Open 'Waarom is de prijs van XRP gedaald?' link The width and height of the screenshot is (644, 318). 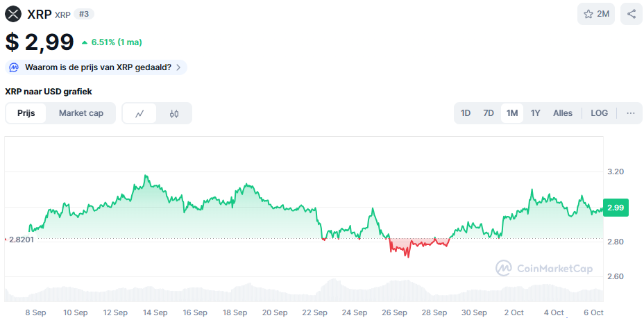[x=98, y=67]
